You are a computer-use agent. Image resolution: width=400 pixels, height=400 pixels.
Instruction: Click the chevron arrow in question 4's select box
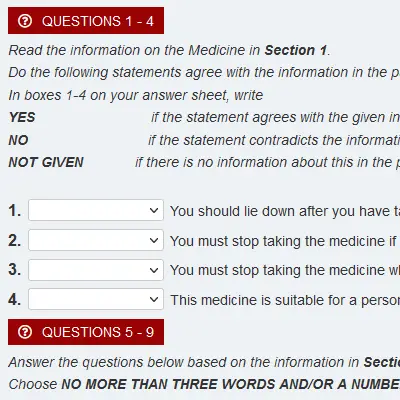154,300
